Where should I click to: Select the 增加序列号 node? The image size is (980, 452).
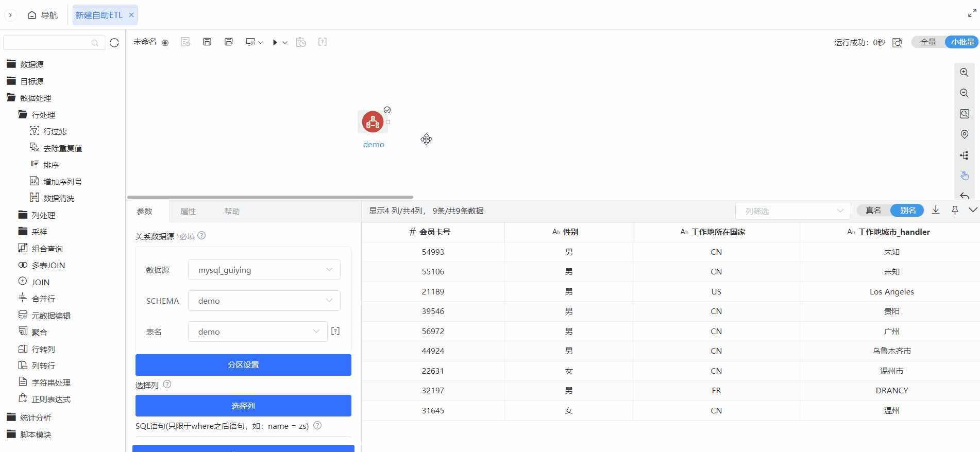point(56,182)
